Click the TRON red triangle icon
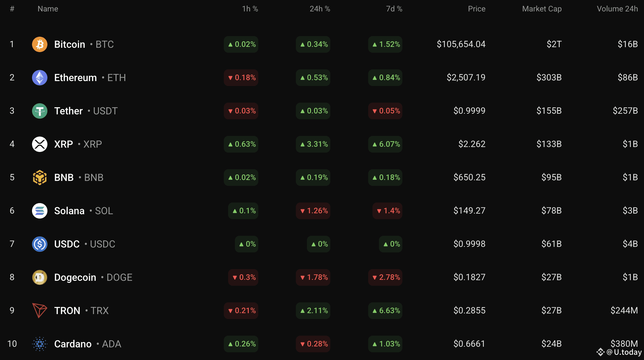Image resolution: width=644 pixels, height=360 pixels. (x=40, y=311)
